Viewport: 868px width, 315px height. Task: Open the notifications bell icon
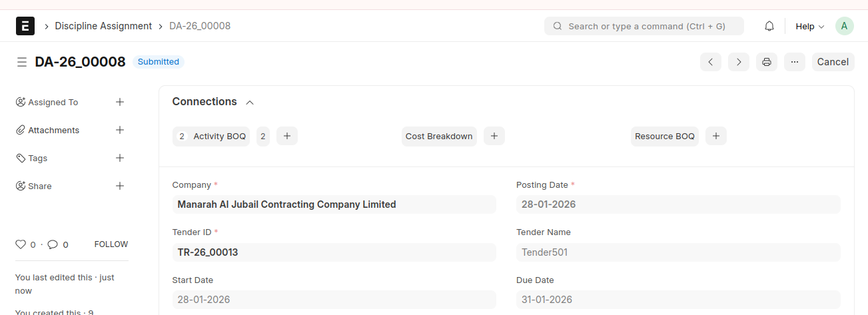769,26
